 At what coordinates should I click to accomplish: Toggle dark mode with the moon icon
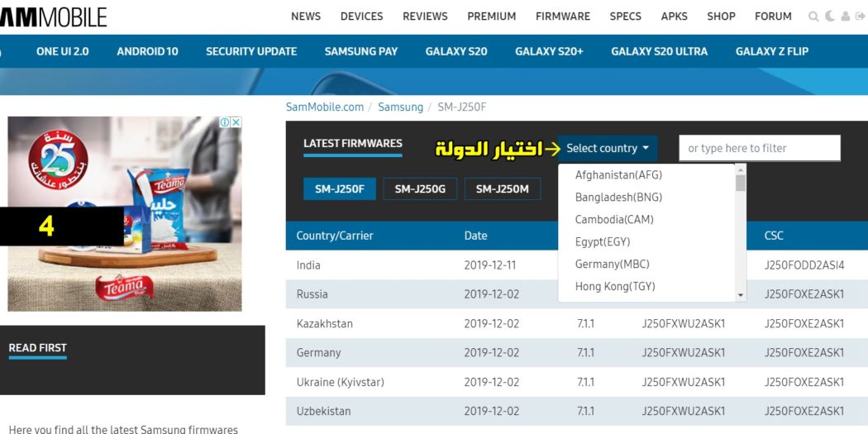point(829,16)
